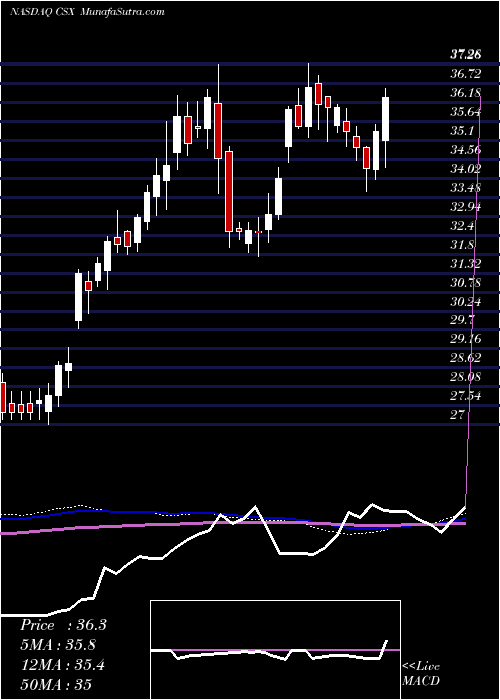Image resolution: width=500 pixels, height=700 pixels.
Task: Click the 33.48 price axis label
Action: click(x=465, y=188)
